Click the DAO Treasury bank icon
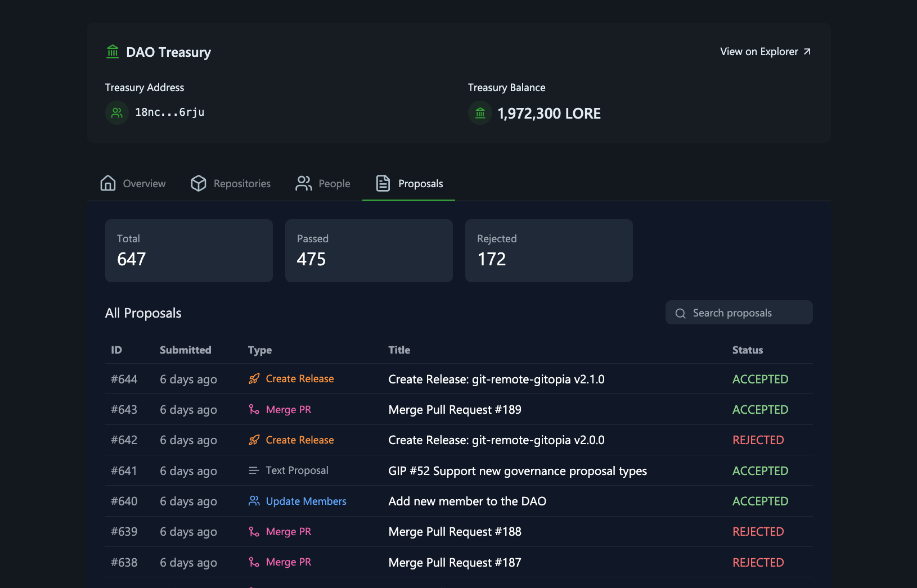Viewport: 917px width, 588px height. [x=113, y=51]
